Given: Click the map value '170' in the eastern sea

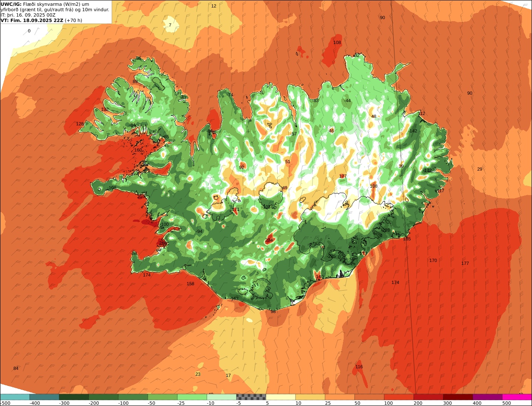Looking at the screenshot, I should point(433,261).
